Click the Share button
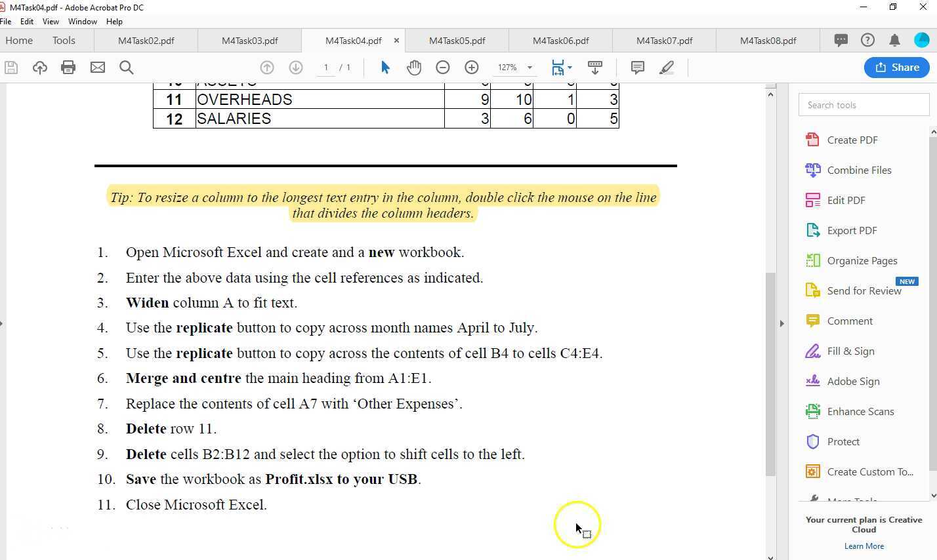The image size is (937, 560). [896, 67]
